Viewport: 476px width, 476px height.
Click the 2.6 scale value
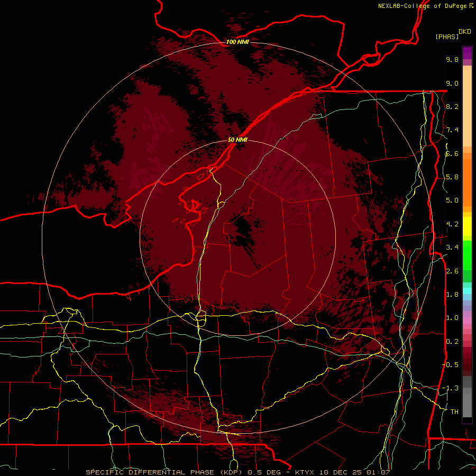tap(452, 271)
